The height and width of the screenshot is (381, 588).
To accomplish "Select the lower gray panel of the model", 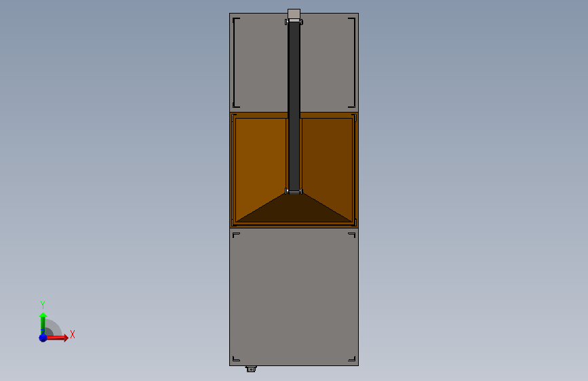I will point(294,297).
